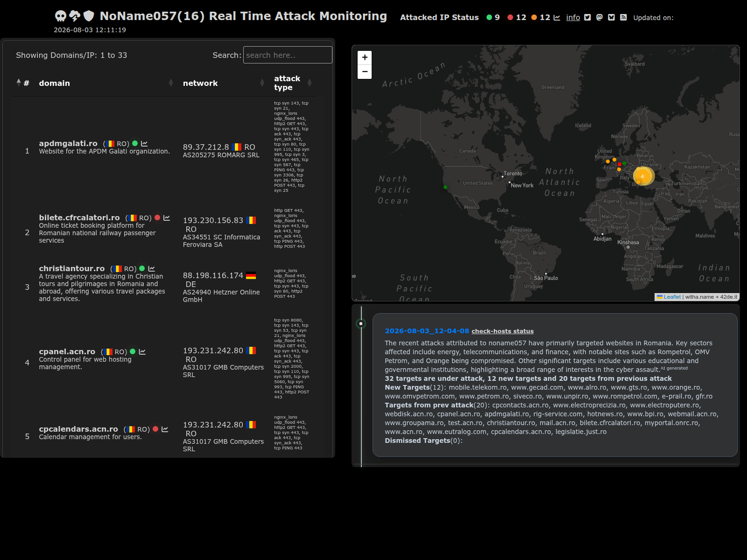
Task: Click the red status dot for bilete.cfrcalatori.ro
Action: 157,218
